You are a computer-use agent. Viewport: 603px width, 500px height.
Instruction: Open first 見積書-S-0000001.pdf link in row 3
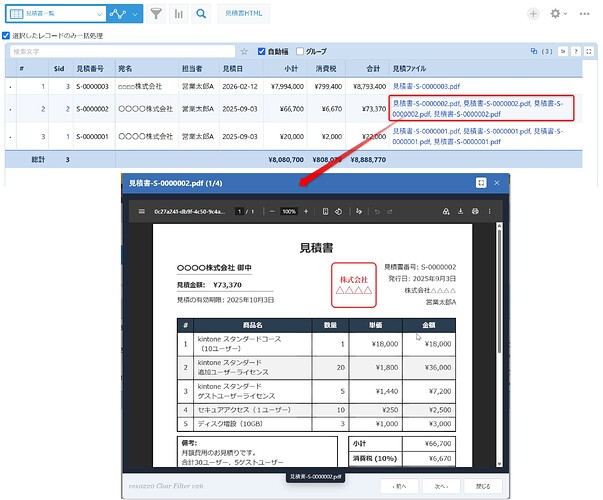coord(426,131)
